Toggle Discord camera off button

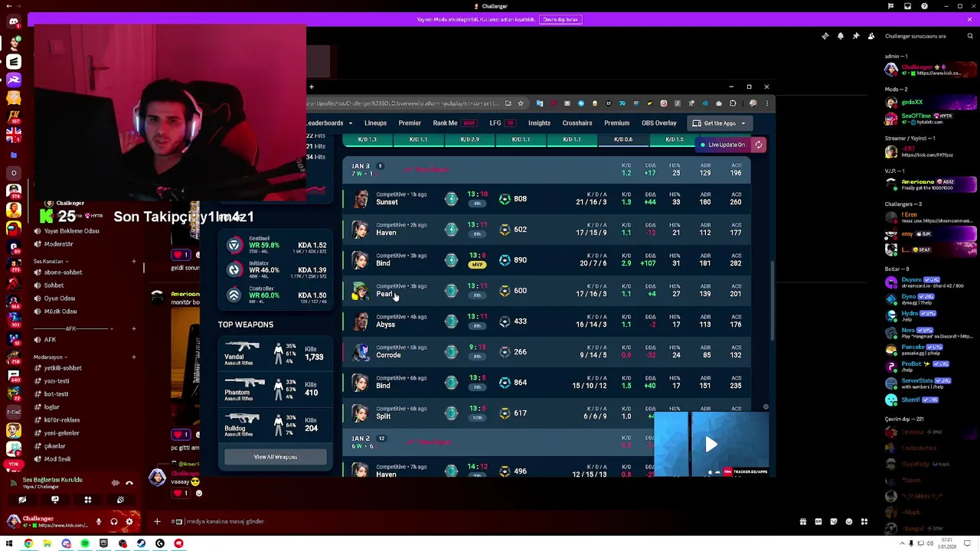(x=22, y=500)
